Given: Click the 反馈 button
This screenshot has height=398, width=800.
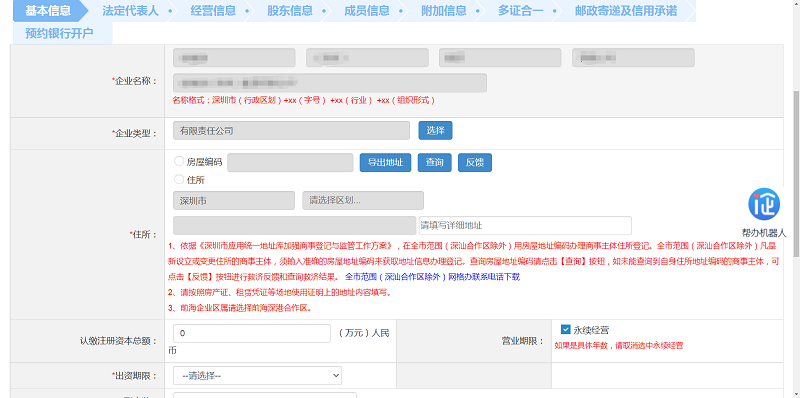Looking at the screenshot, I should (x=475, y=163).
